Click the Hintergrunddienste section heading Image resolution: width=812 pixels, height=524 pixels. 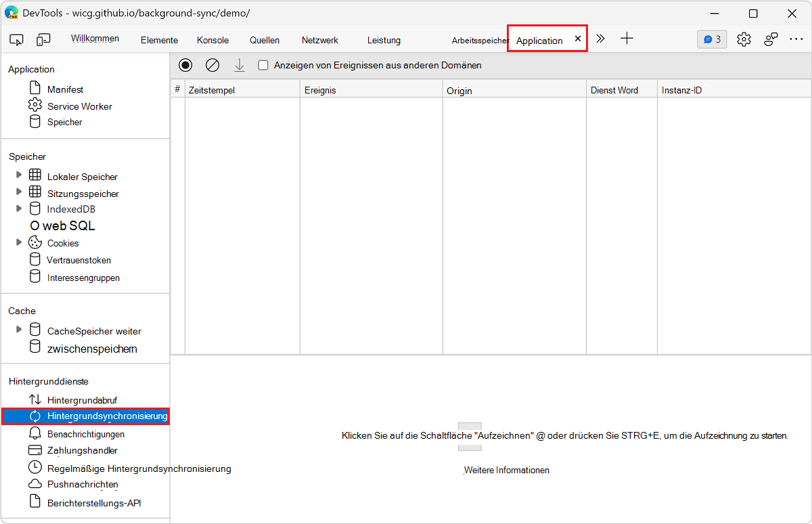click(x=49, y=382)
